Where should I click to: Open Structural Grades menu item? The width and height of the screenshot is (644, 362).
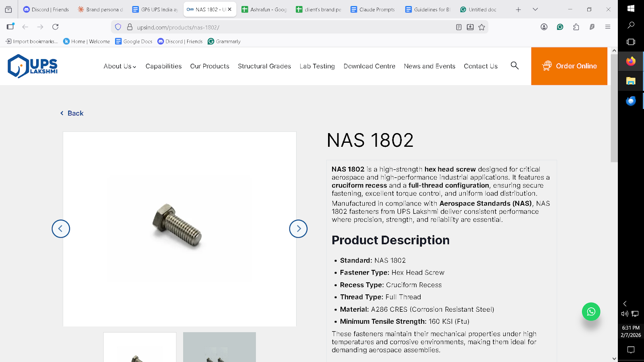coord(264,66)
